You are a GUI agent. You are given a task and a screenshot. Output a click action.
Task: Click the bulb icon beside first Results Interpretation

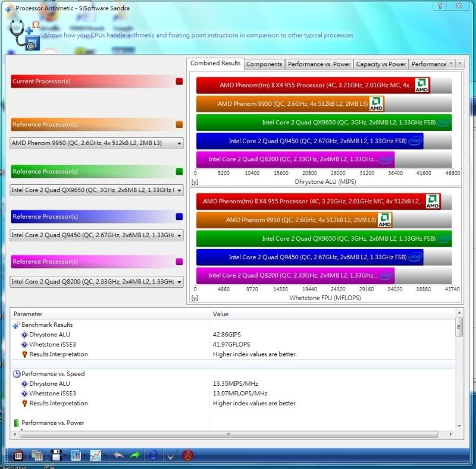pos(24,354)
